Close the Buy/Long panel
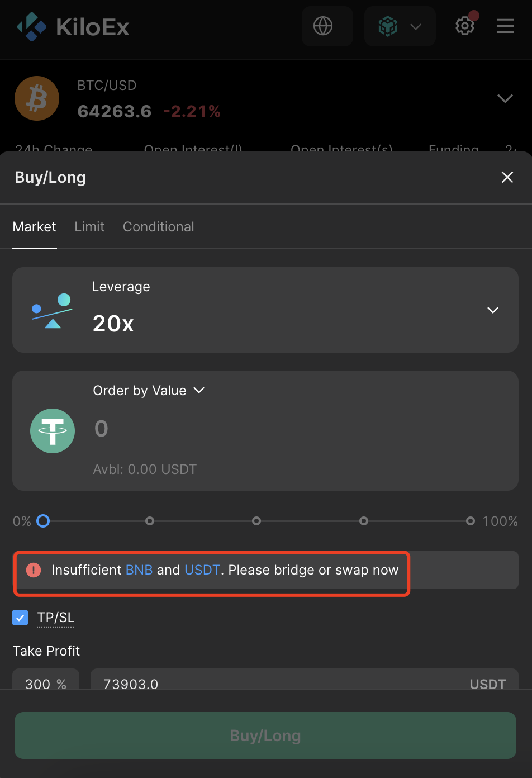Viewport: 532px width, 778px height. tap(507, 177)
